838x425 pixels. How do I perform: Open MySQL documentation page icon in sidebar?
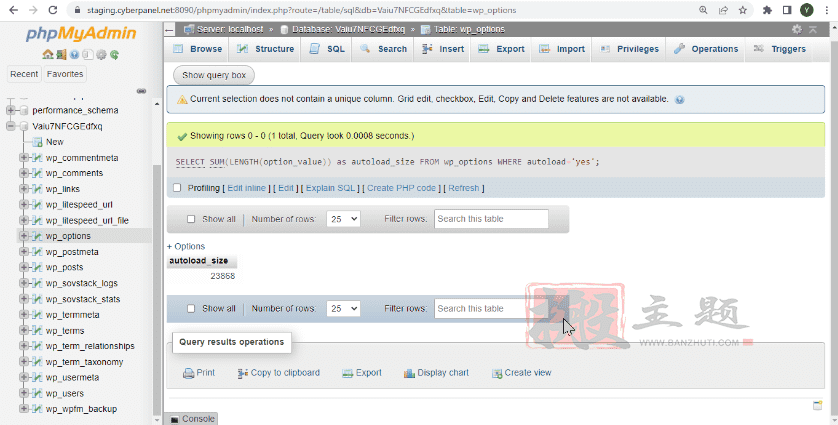(x=88, y=55)
